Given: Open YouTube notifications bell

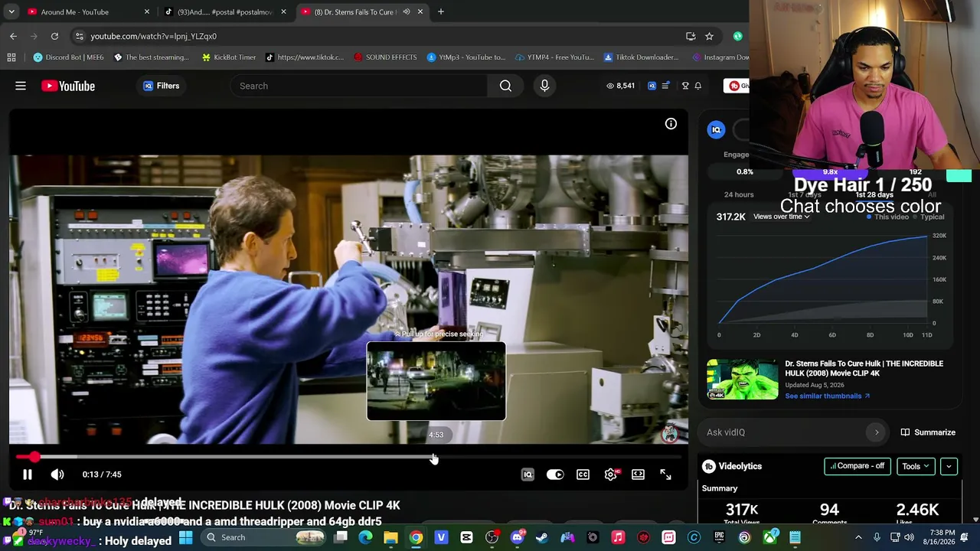Looking at the screenshot, I should [698, 86].
